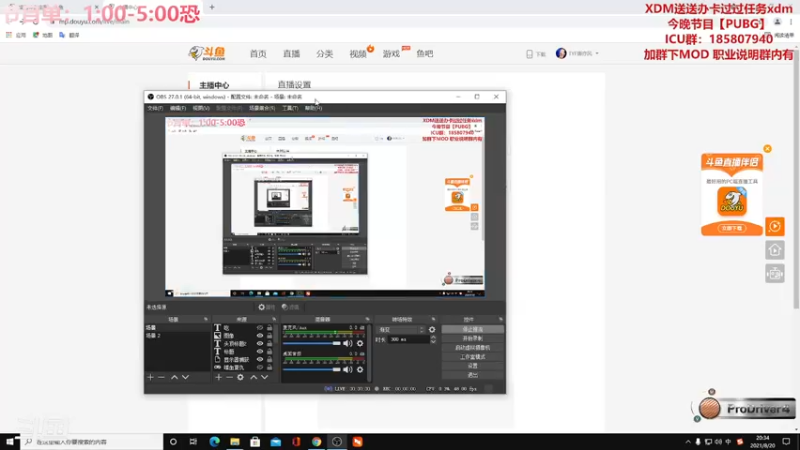The width and height of the screenshot is (800, 450).
Task: Move scene up in scenes panel
Action: [x=174, y=377]
